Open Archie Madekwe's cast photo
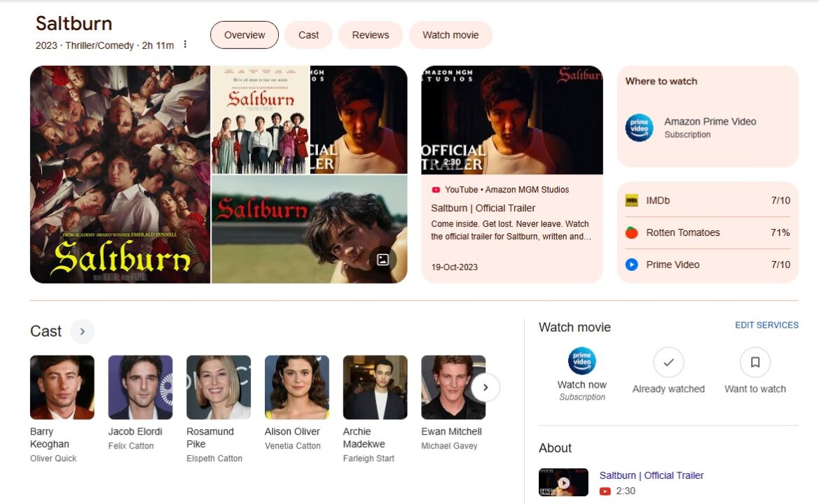The height and width of the screenshot is (504, 819). [x=375, y=388]
